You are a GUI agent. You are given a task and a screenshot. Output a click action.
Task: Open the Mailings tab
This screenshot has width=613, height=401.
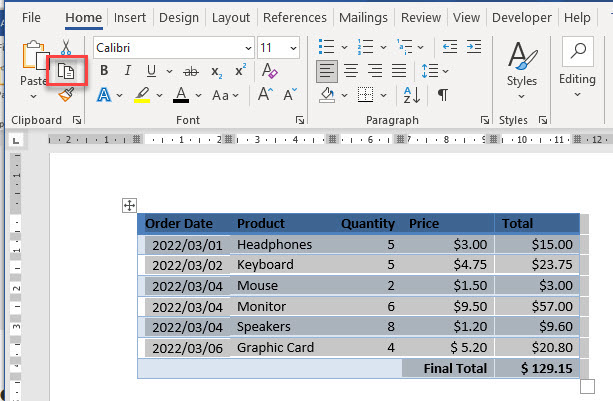(x=363, y=17)
